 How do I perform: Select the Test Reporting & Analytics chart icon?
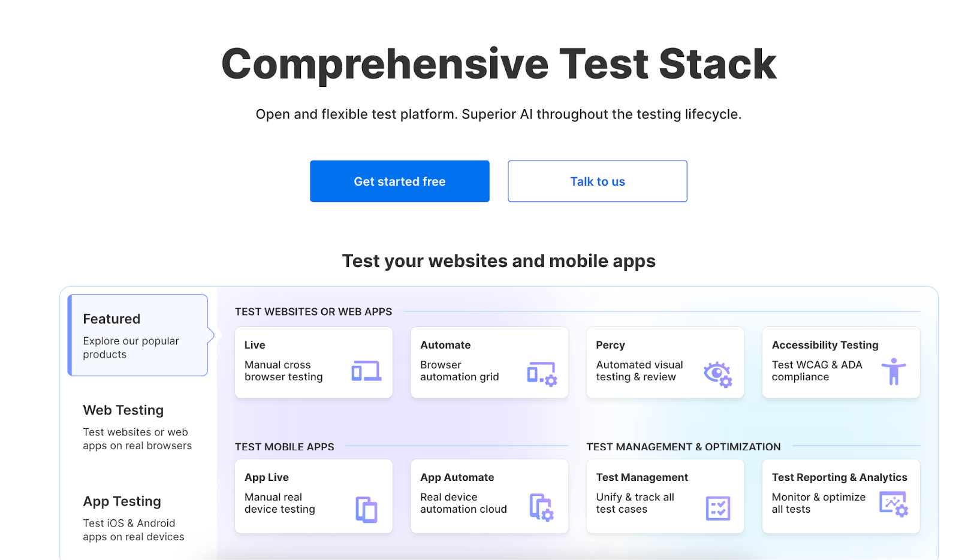(x=892, y=505)
